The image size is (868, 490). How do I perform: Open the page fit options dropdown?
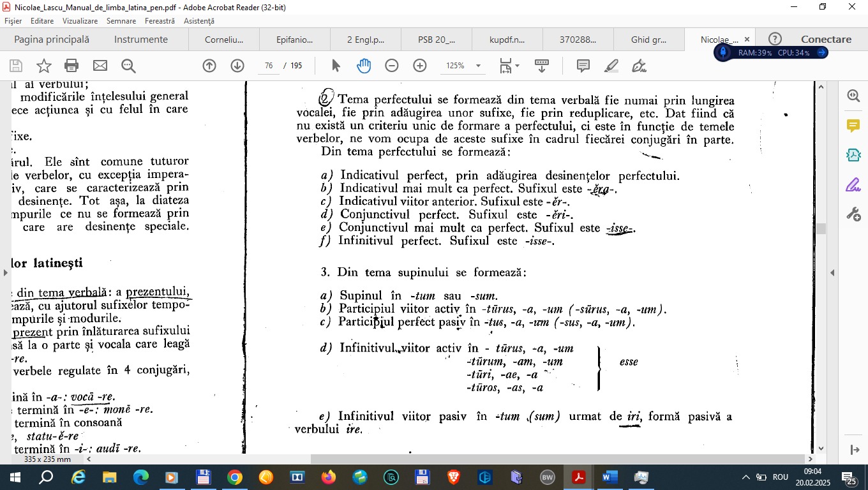509,66
